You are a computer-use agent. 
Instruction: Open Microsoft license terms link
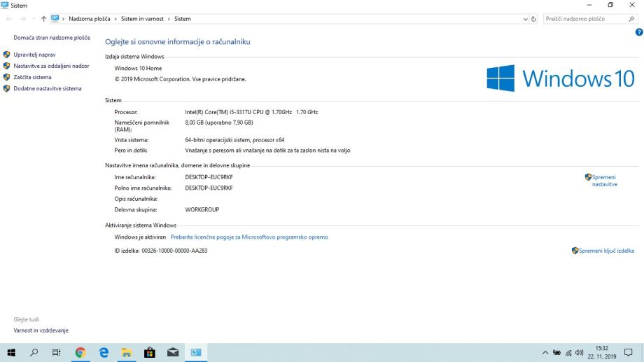(x=249, y=237)
